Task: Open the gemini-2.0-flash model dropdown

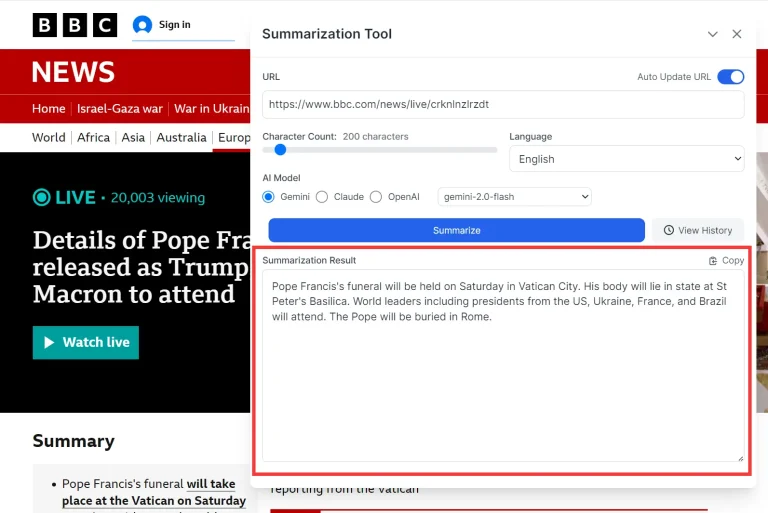Action: click(x=515, y=196)
